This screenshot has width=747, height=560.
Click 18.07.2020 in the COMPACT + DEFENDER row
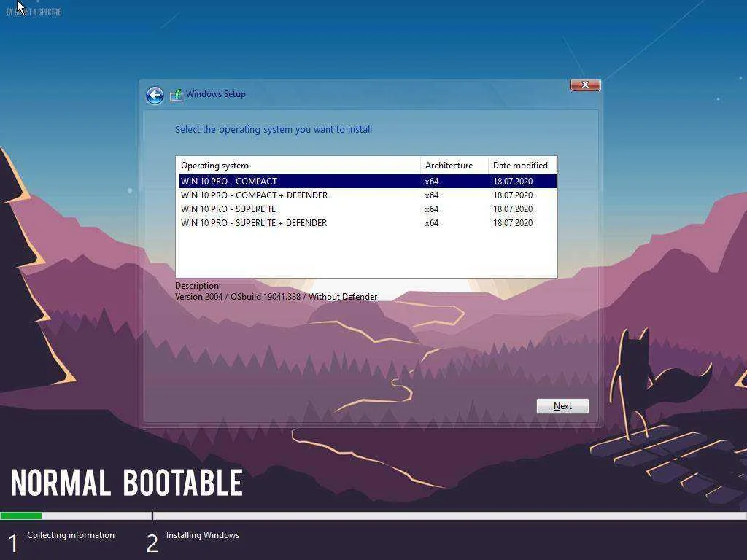click(x=513, y=195)
